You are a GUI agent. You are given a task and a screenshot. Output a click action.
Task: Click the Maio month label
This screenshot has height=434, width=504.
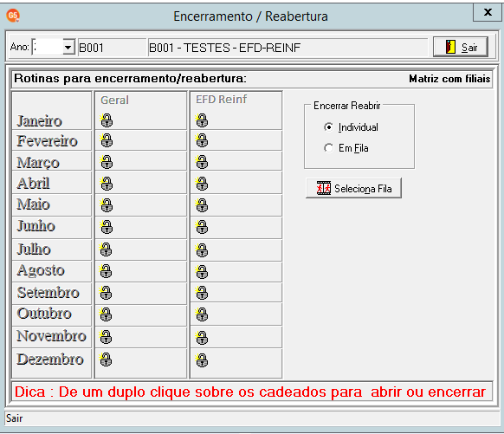(x=34, y=204)
